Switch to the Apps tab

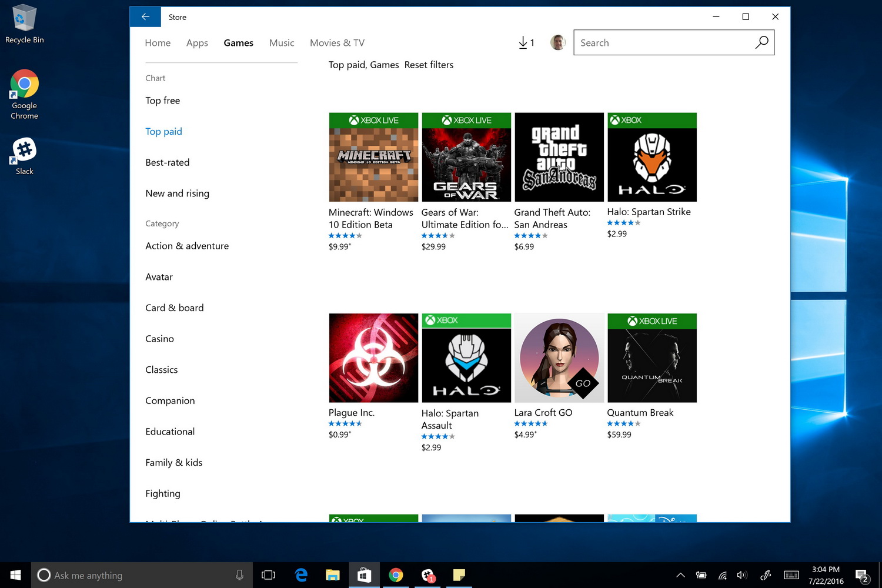click(197, 43)
